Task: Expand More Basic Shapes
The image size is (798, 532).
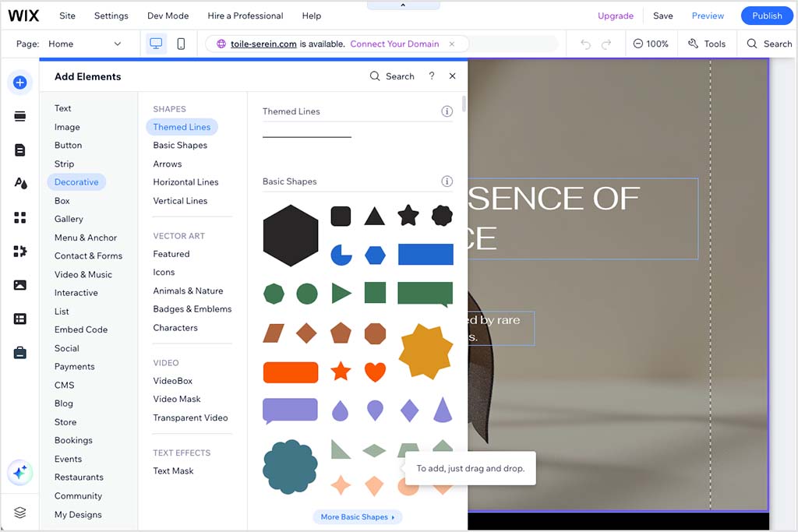Action: tap(357, 516)
